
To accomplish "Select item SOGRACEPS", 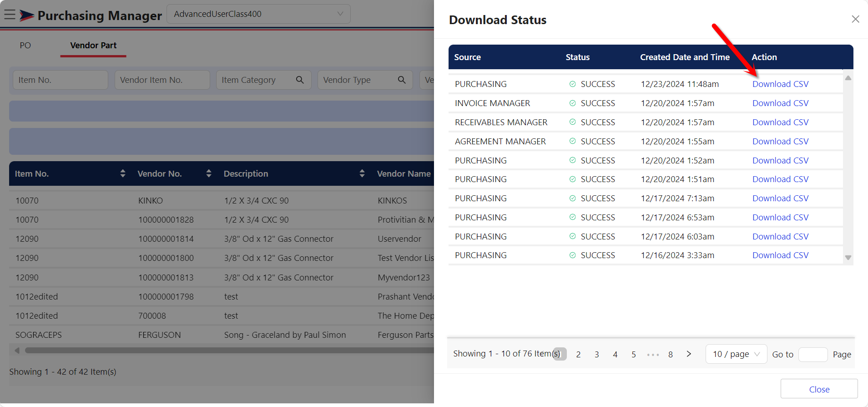I will [39, 335].
